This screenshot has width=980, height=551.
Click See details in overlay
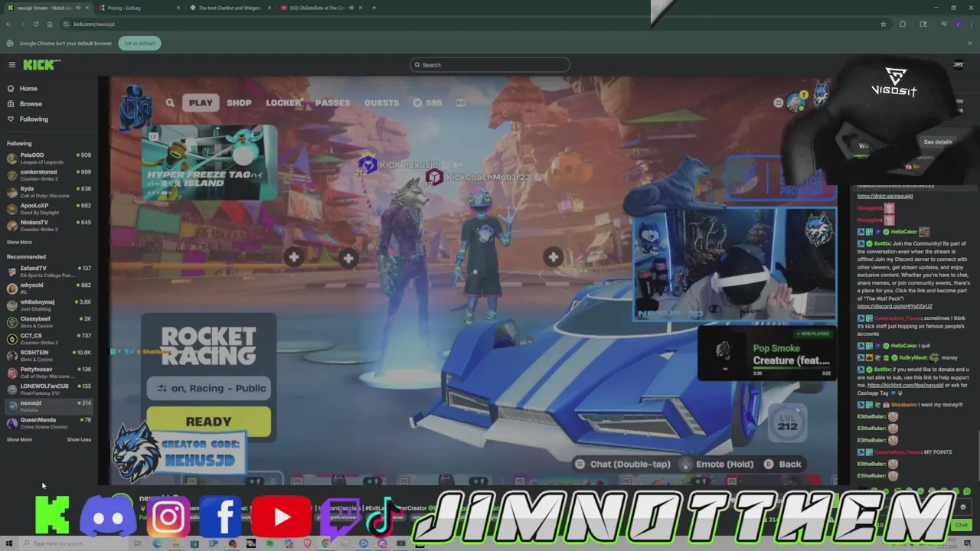coord(937,142)
